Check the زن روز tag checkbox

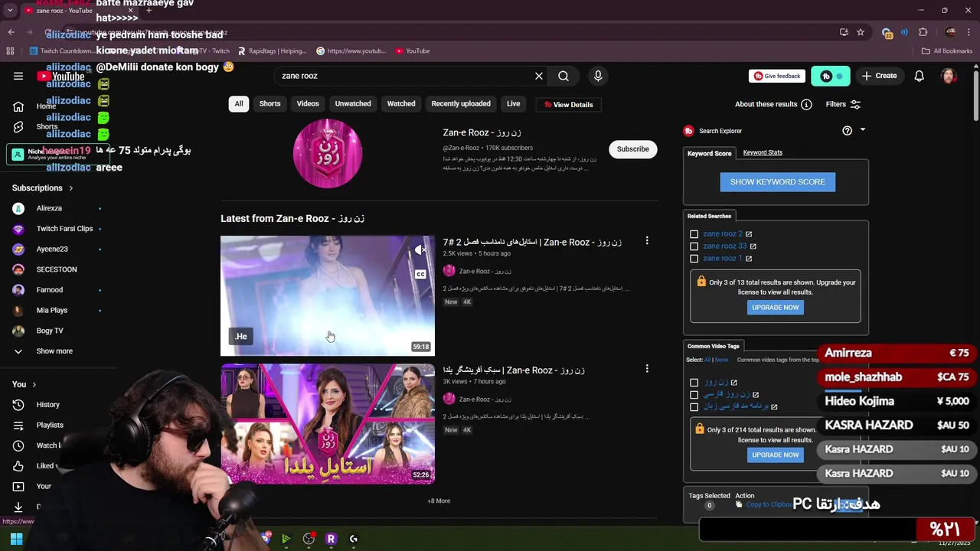point(694,383)
